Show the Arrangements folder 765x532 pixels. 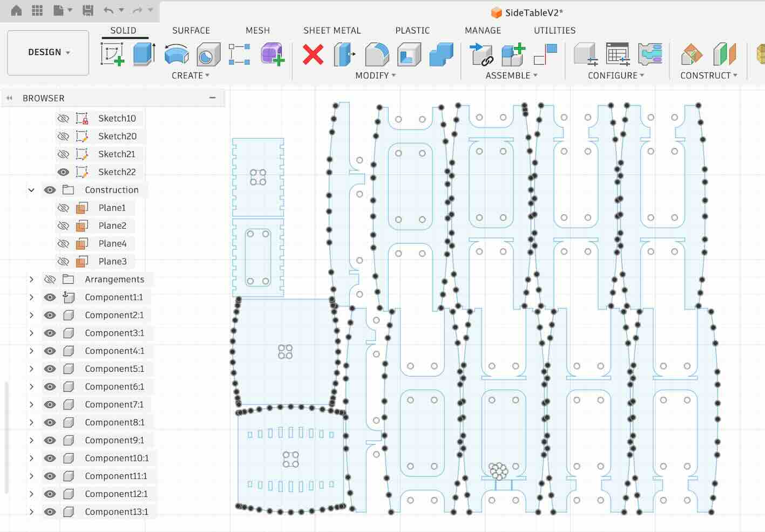pos(50,279)
